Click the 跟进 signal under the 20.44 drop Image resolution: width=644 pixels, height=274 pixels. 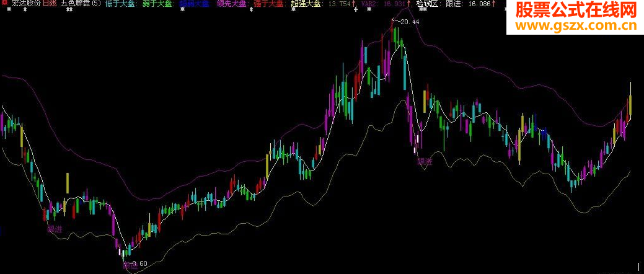(425, 162)
